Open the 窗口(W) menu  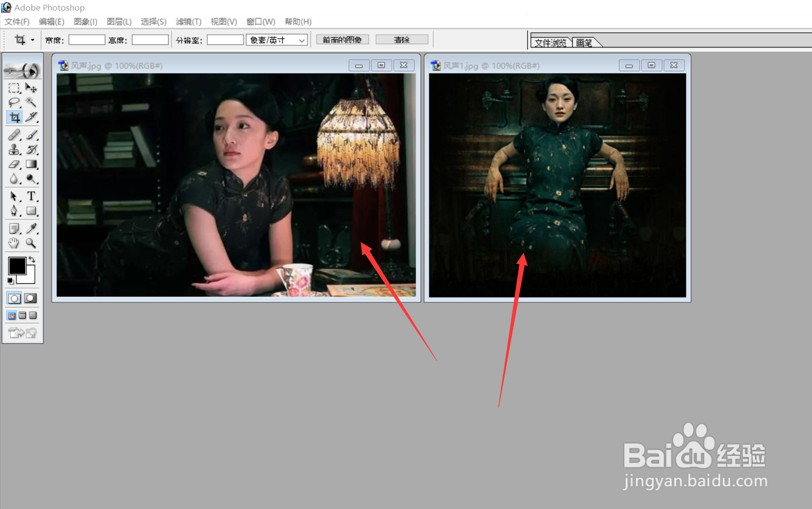coord(260,22)
